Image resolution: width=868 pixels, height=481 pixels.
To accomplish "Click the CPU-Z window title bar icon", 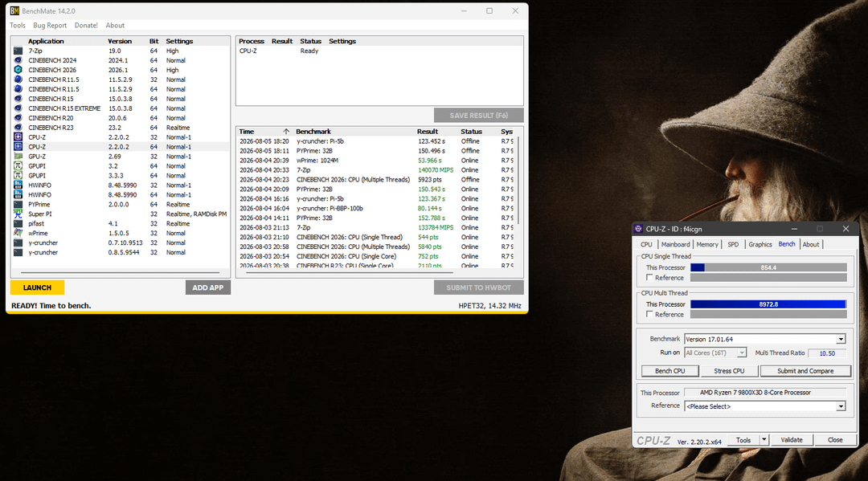I will click(639, 229).
